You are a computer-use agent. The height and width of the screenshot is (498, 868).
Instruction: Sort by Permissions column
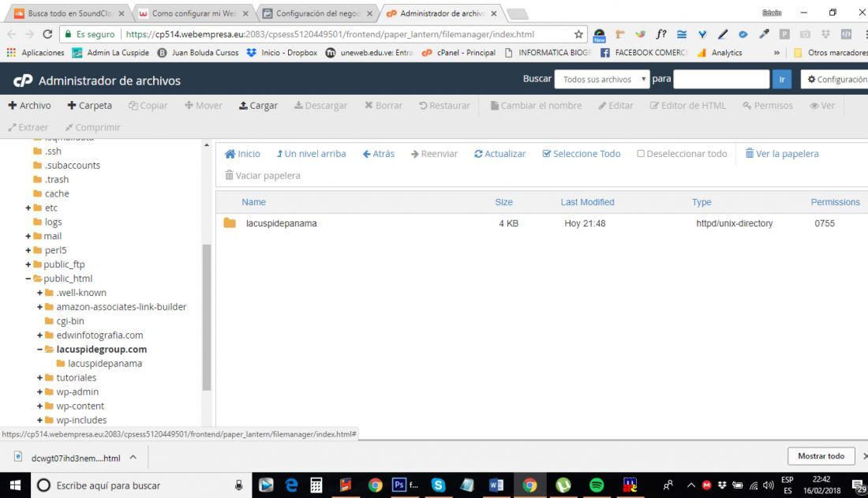click(836, 202)
